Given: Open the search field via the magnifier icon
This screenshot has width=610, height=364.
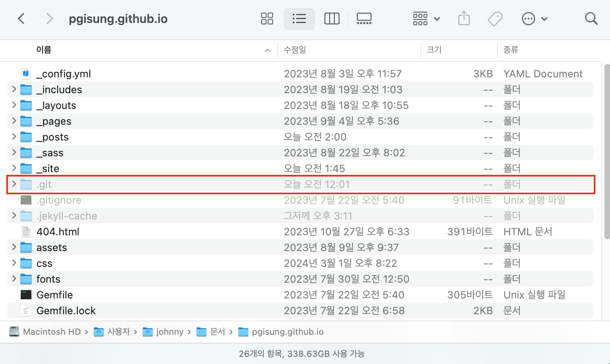Looking at the screenshot, I should pos(591,19).
